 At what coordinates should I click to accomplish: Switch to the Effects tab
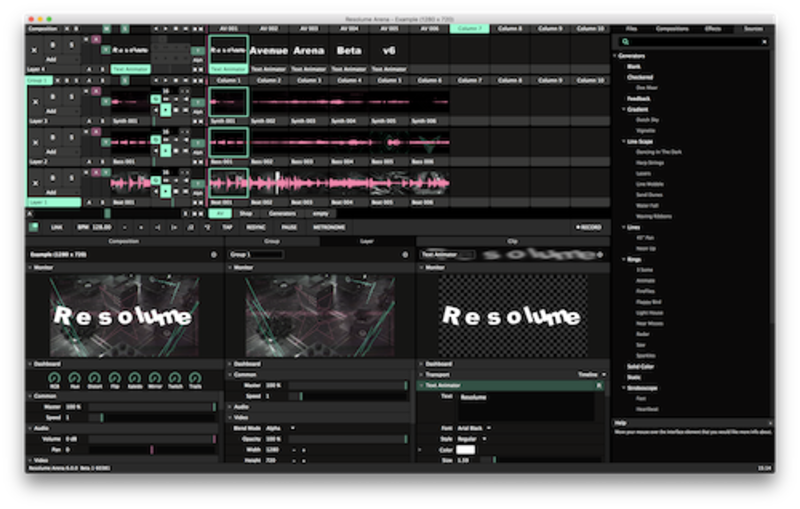tap(712, 29)
